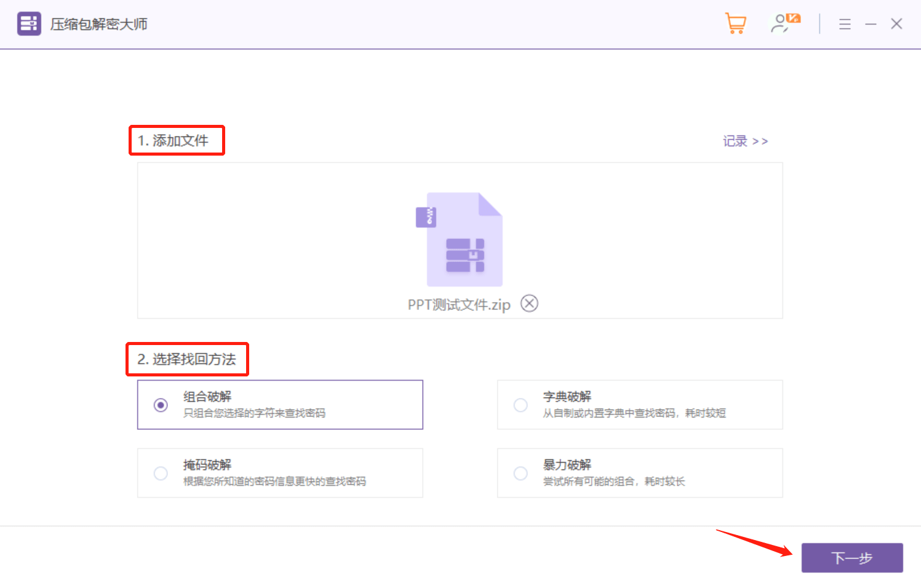The height and width of the screenshot is (588, 921).
Task: Click the 下一步 button
Action: click(x=852, y=558)
